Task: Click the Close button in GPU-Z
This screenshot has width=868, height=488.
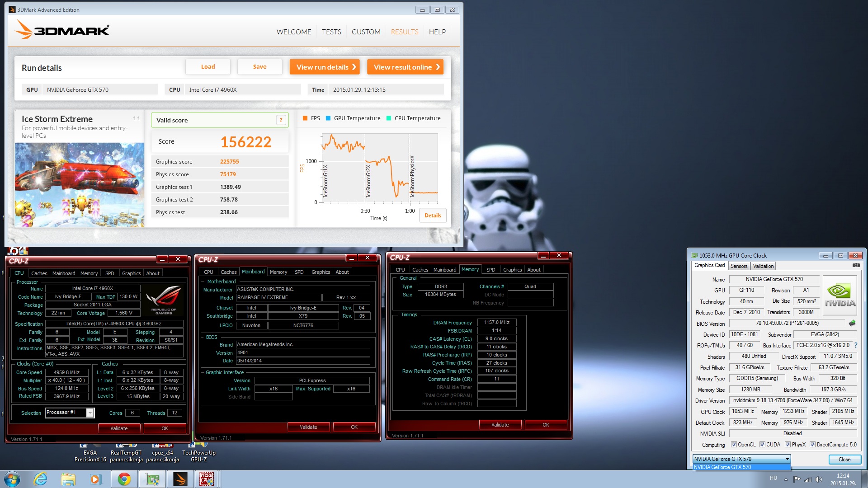Action: tap(844, 460)
